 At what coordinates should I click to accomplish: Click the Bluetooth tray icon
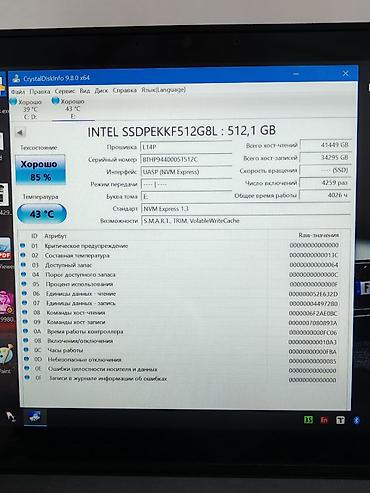tap(356, 420)
